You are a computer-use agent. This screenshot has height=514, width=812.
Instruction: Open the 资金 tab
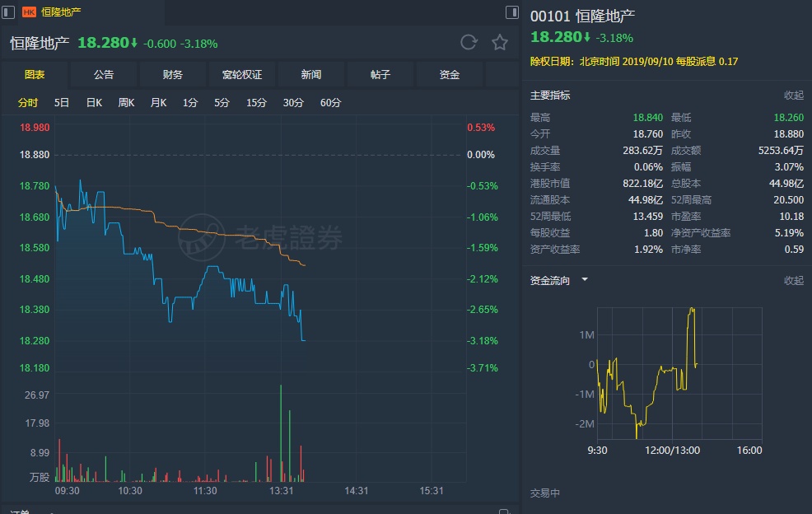(x=450, y=75)
